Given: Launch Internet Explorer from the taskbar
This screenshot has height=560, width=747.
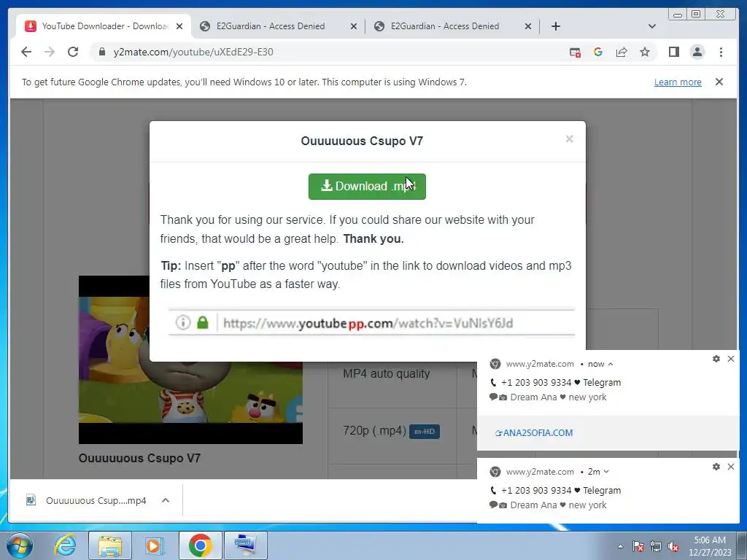Looking at the screenshot, I should pos(65,545).
